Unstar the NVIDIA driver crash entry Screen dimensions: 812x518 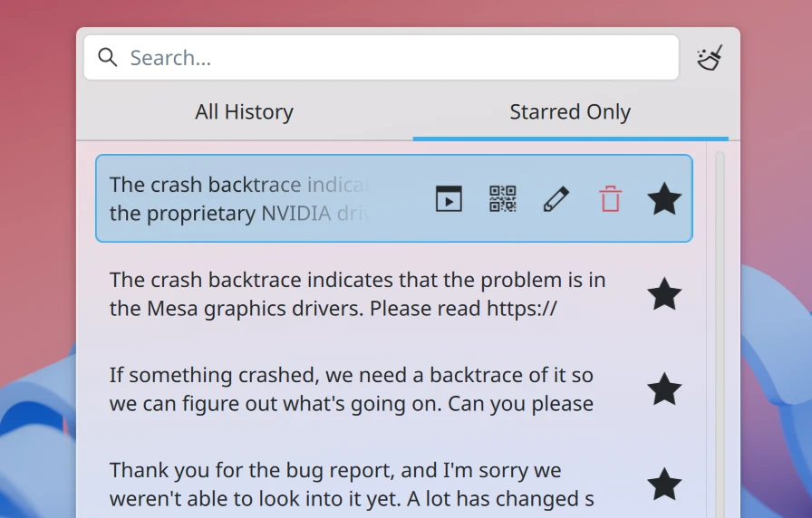(x=664, y=198)
